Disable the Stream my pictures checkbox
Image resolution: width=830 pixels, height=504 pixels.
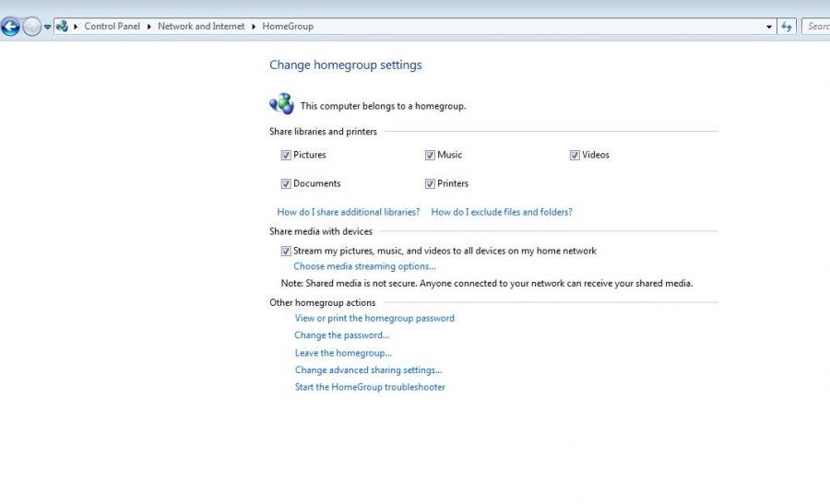pos(286,252)
